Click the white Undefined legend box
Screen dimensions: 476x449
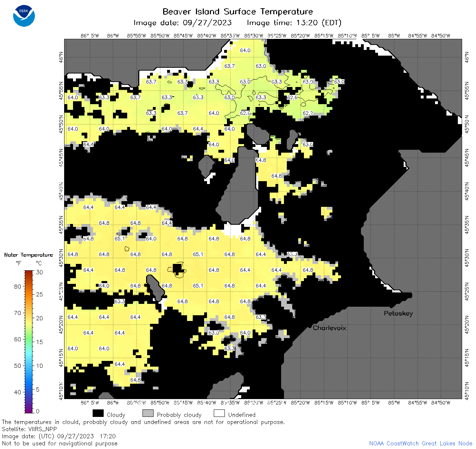point(219,413)
